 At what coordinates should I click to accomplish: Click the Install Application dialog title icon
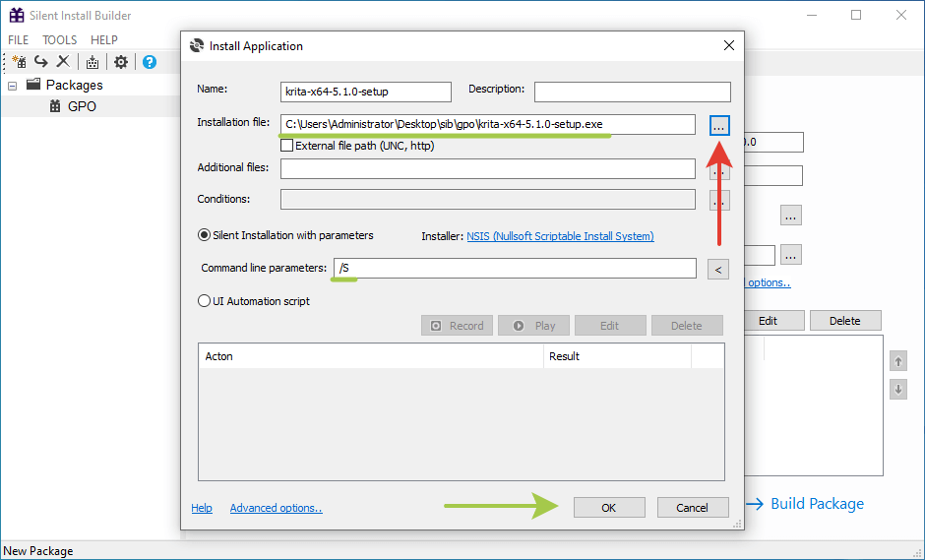[x=197, y=45]
